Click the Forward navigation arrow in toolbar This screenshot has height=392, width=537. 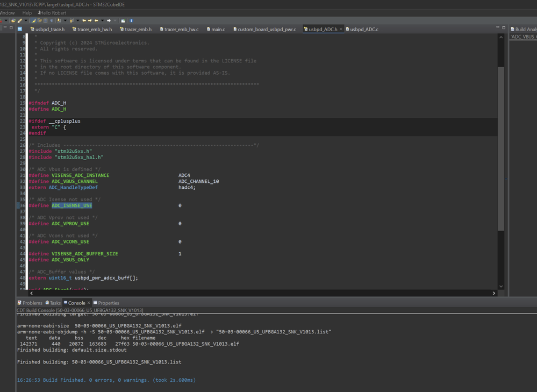click(x=109, y=21)
